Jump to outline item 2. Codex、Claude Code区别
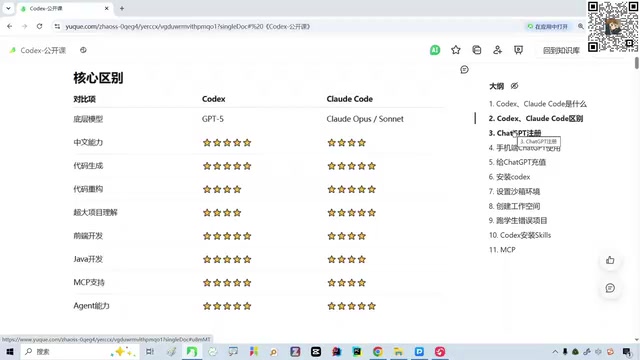This screenshot has width=640, height=360. tap(536, 118)
